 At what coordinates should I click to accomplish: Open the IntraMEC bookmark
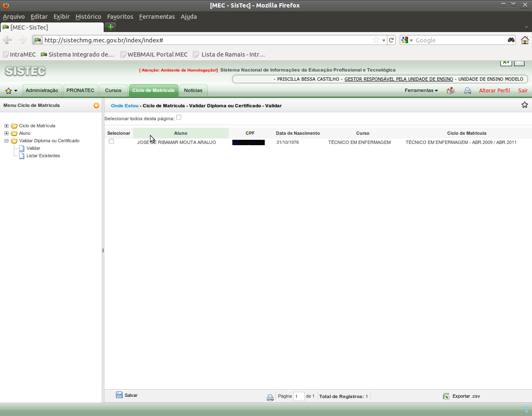20,54
